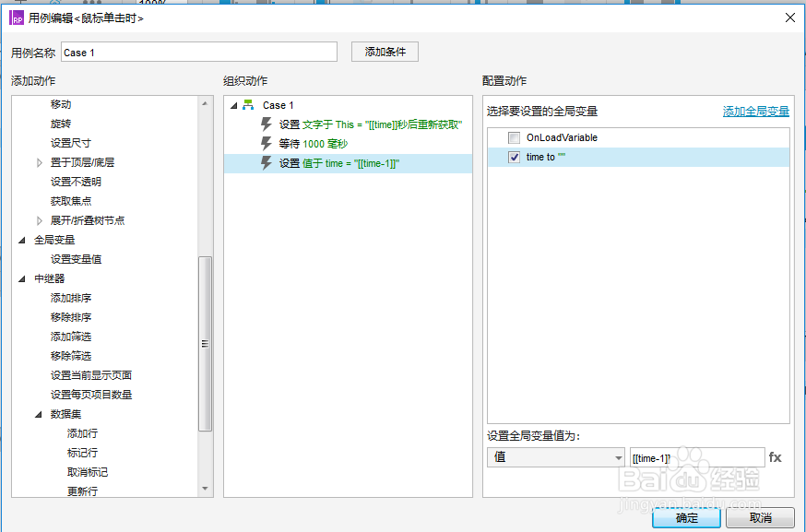Select the 添加排序 action
Screen dimensions: 806x532
click(x=71, y=298)
